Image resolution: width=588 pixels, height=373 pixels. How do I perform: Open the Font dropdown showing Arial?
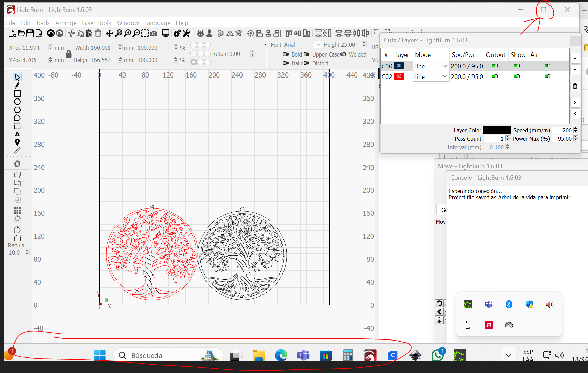(x=301, y=45)
